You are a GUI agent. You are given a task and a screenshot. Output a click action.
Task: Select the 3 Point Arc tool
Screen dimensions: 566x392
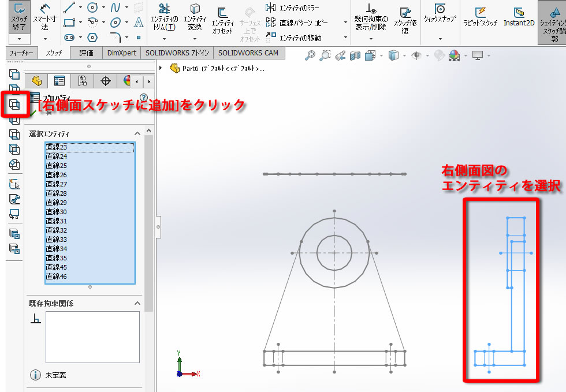93,22
